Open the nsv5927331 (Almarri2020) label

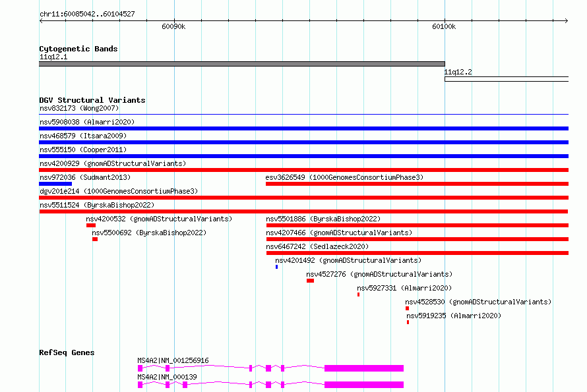coord(404,289)
